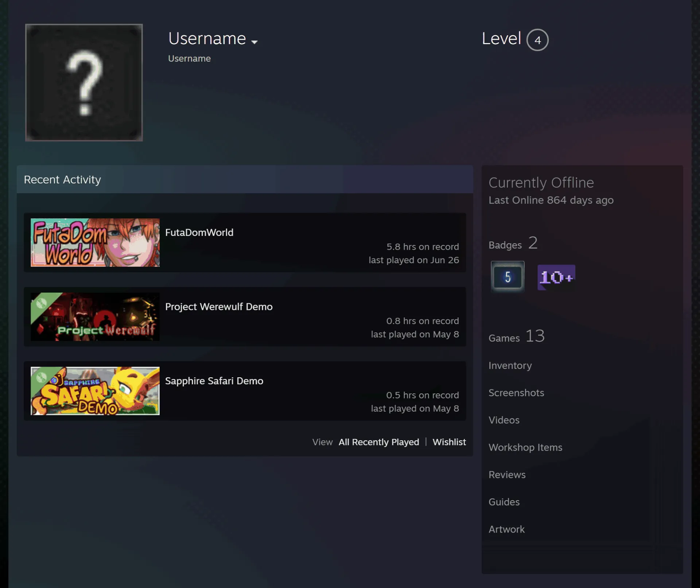Click the small Username subtitle text
Screen dimensions: 700x588
coord(189,59)
